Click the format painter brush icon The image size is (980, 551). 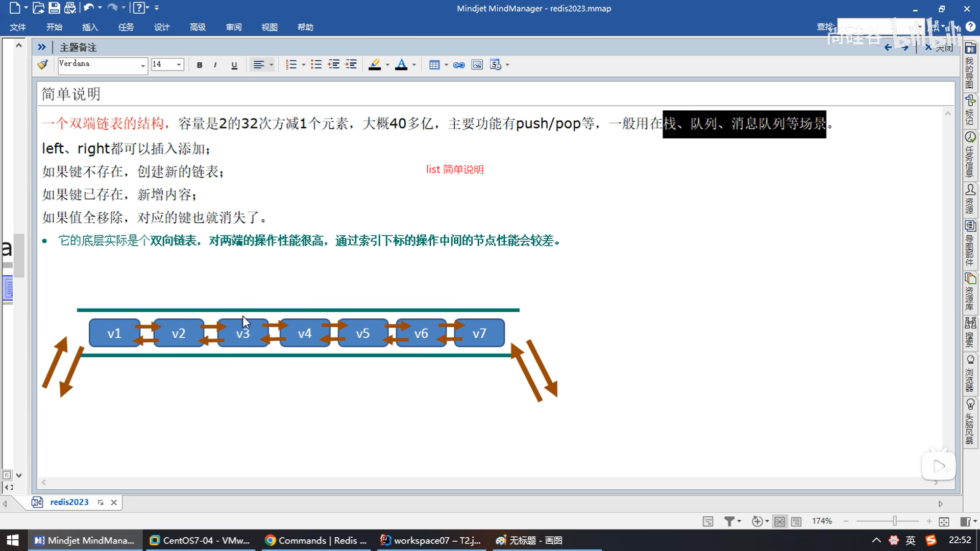[43, 65]
